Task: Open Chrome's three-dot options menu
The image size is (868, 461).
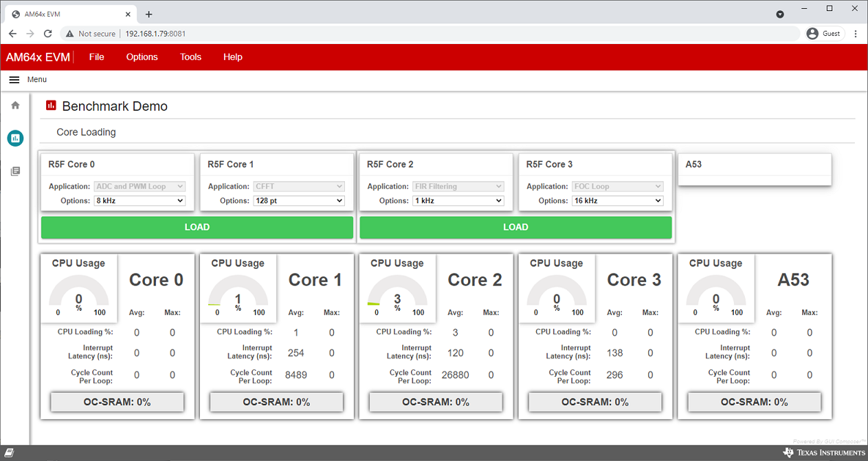Action: click(856, 33)
